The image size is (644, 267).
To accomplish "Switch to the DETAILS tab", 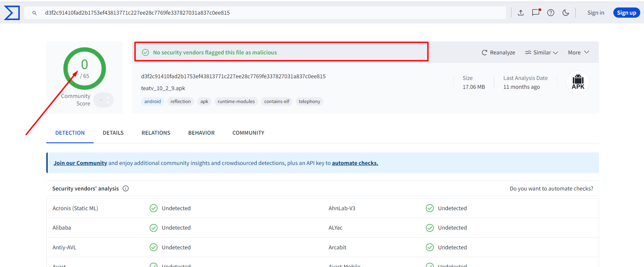I will coord(113,133).
